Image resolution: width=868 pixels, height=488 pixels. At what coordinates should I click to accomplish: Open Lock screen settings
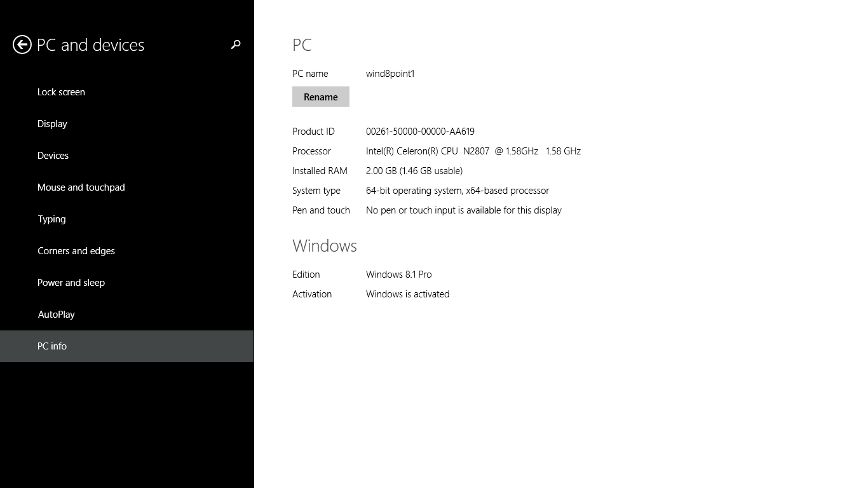pyautogui.click(x=127, y=92)
